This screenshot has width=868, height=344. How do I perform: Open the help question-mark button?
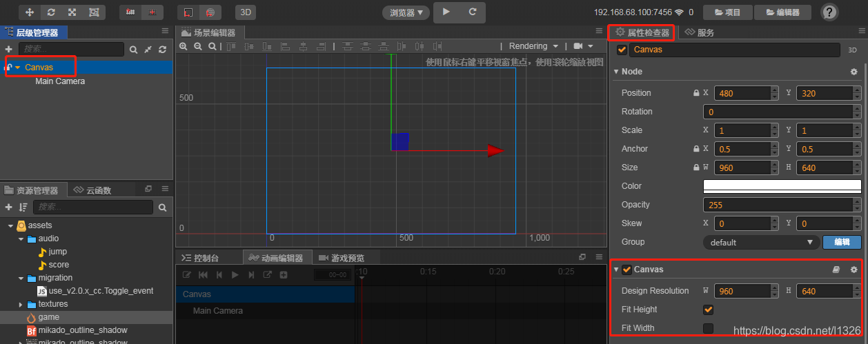click(x=830, y=12)
